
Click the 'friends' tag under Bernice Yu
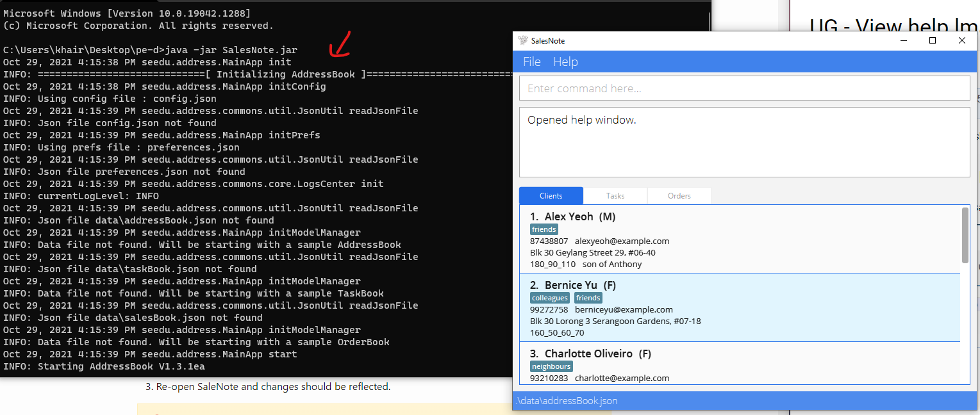click(588, 298)
